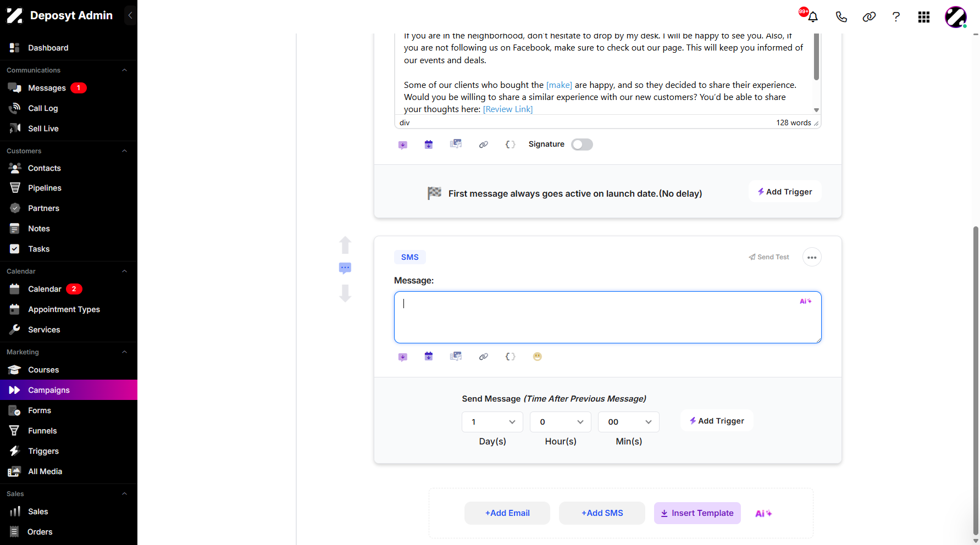Screen dimensions: 980x545
Task: Open the apps grid menu
Action: [x=924, y=17]
